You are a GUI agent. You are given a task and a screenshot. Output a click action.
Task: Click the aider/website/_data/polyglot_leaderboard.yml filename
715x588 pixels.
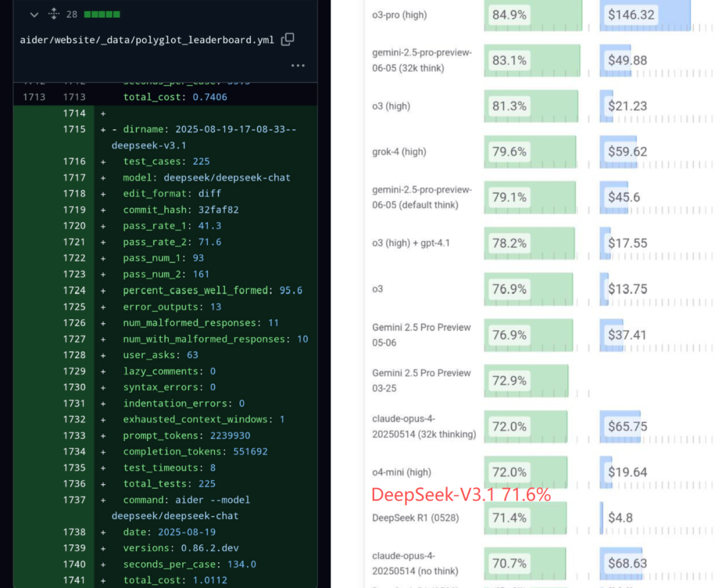[x=147, y=40]
